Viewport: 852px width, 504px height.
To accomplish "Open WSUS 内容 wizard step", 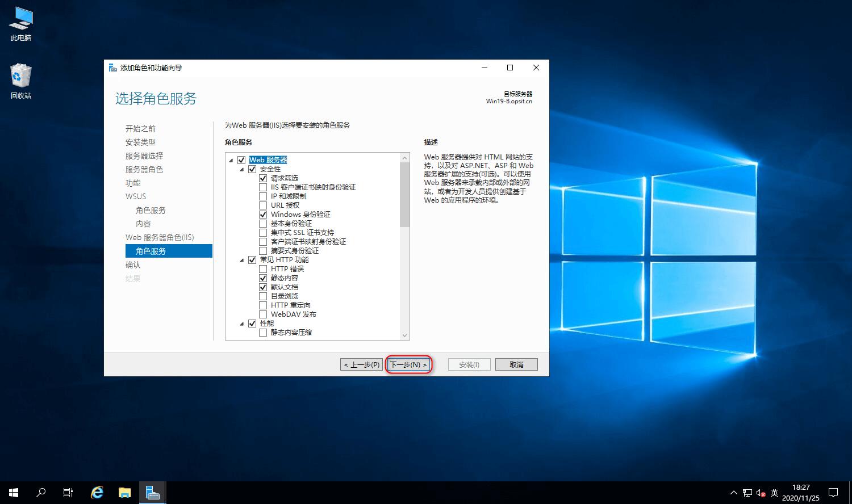I will click(143, 224).
